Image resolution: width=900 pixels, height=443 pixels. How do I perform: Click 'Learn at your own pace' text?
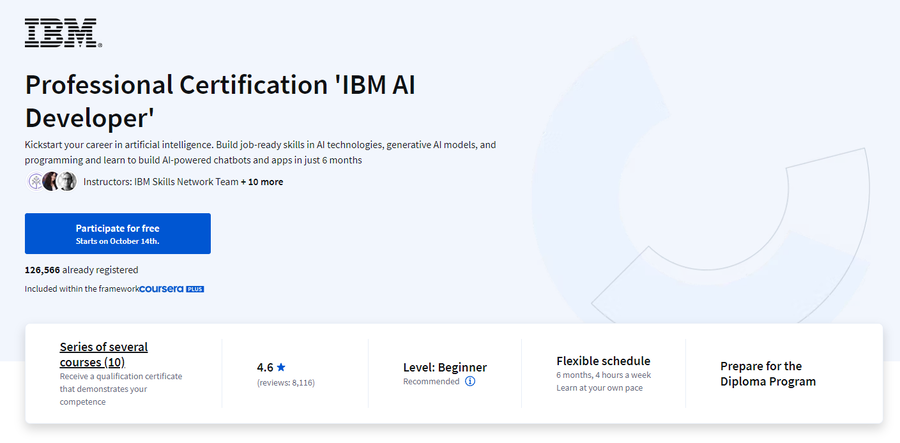tap(599, 388)
